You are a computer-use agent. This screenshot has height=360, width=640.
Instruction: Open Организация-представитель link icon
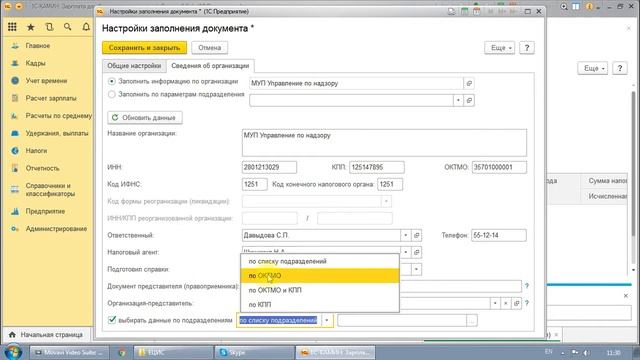point(516,303)
